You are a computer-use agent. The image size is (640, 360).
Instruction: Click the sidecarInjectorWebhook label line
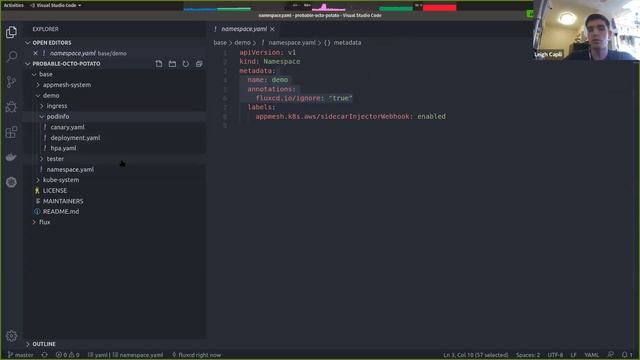[350, 116]
